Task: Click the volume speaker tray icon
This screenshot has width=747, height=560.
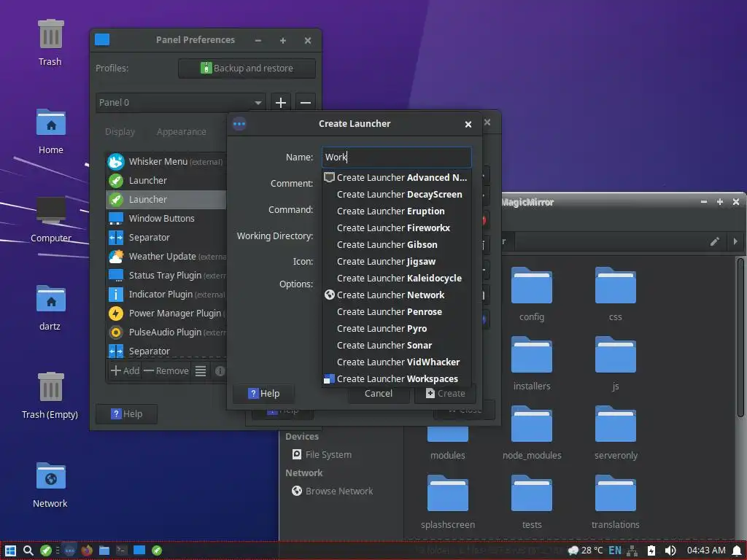Action: [670, 551]
